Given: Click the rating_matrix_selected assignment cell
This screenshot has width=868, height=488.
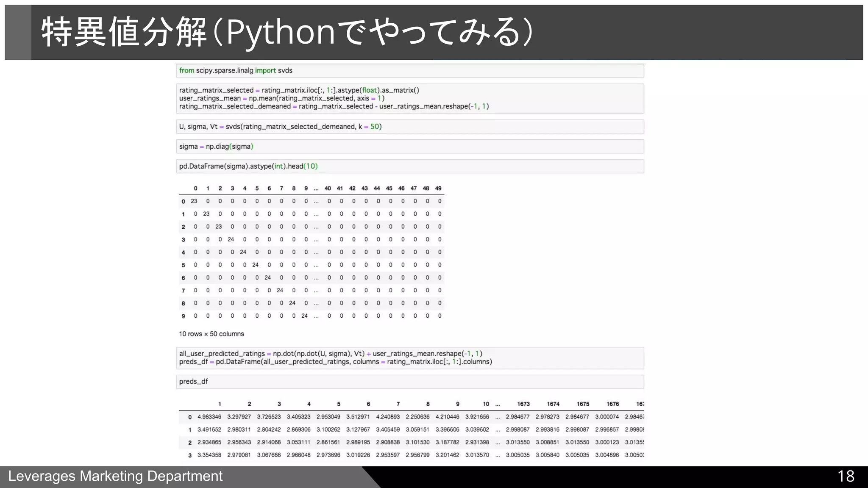Looking at the screenshot, I should pos(410,99).
